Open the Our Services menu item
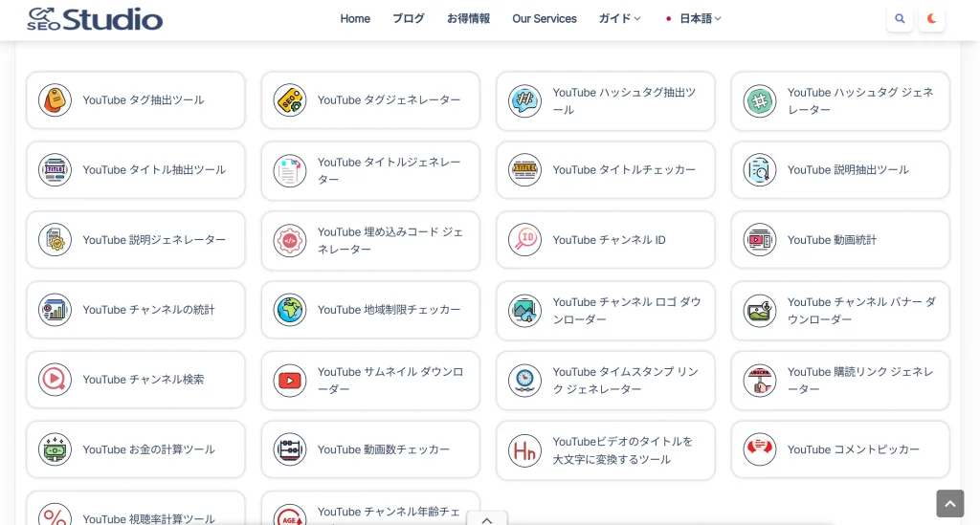Screen dimensions: 980x525 pos(545,19)
